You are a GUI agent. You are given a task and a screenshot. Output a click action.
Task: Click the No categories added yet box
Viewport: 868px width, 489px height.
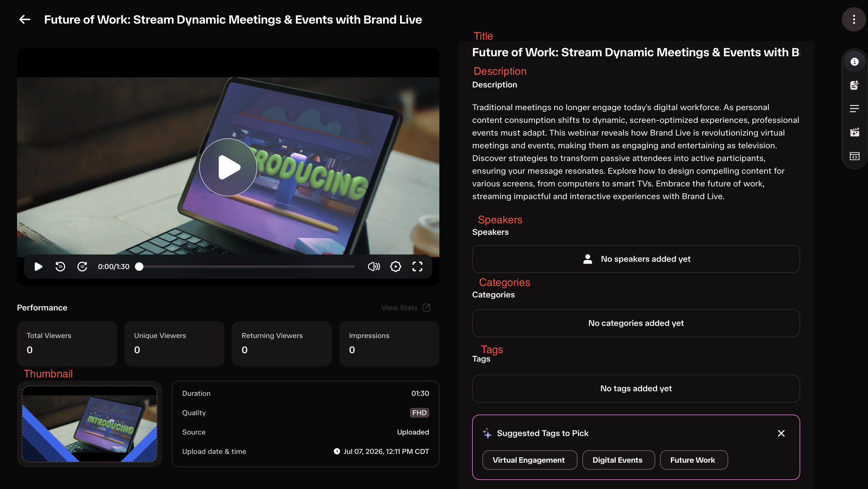[636, 323]
